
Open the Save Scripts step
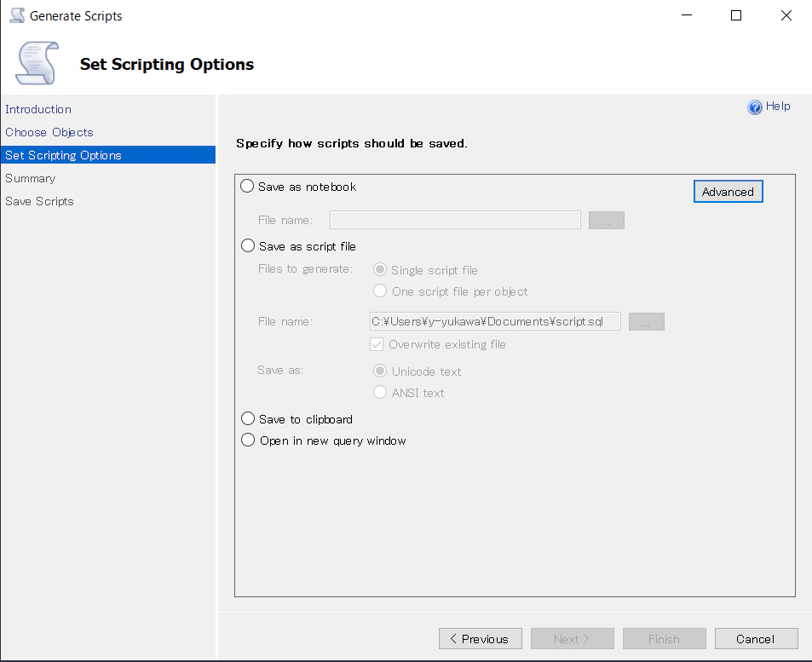point(39,201)
